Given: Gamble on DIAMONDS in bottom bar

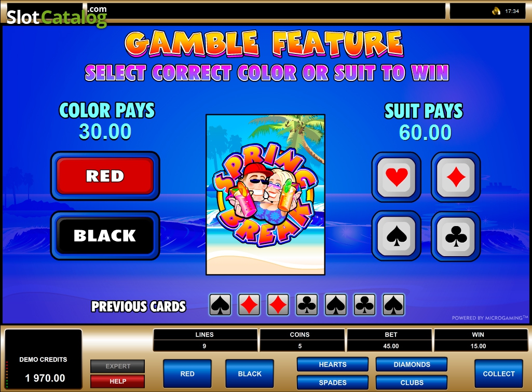Looking at the screenshot, I should [412, 365].
